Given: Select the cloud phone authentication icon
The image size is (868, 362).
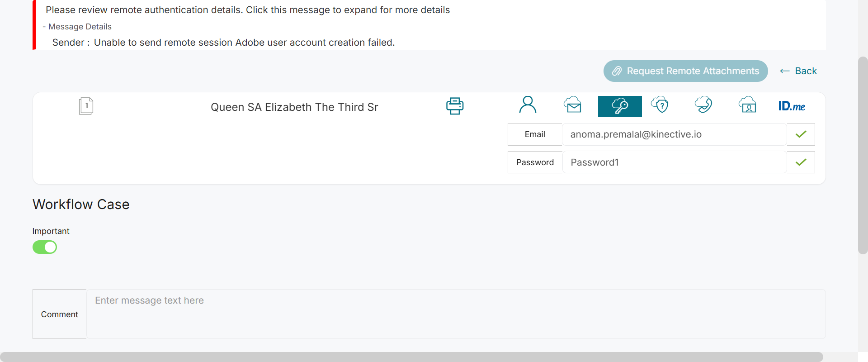Looking at the screenshot, I should [703, 105].
